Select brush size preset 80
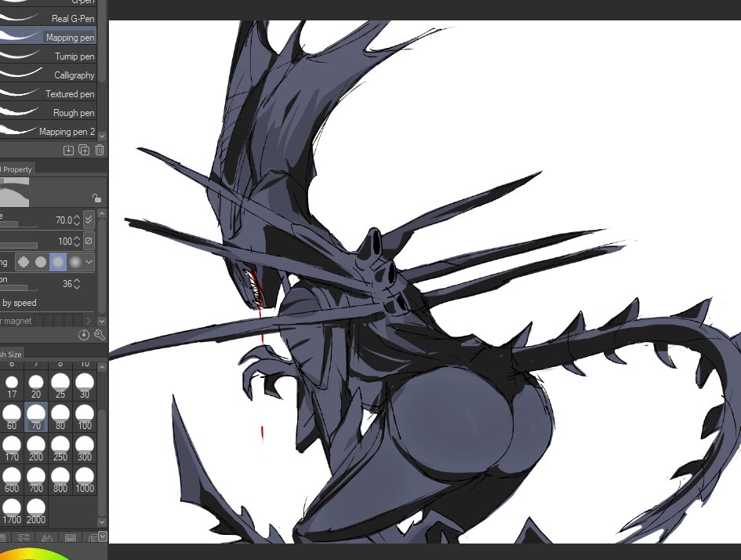Viewport: 741px width, 560px height. tap(60, 416)
